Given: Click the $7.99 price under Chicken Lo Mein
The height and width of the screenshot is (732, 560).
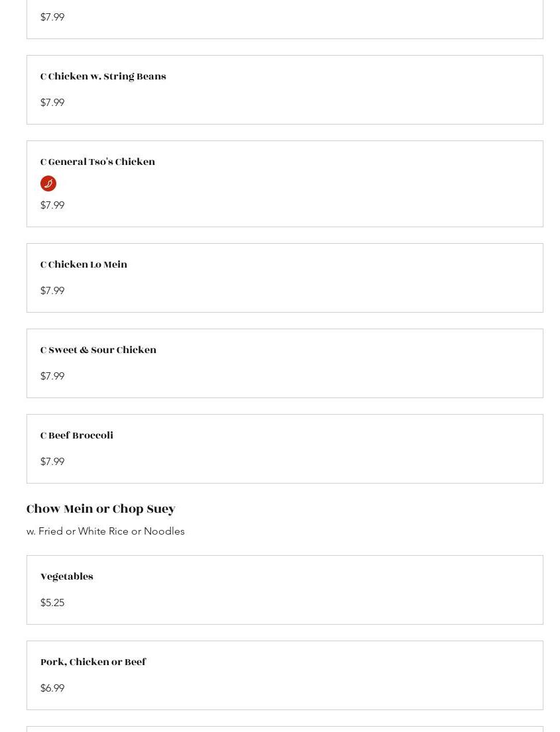Looking at the screenshot, I should (52, 291).
